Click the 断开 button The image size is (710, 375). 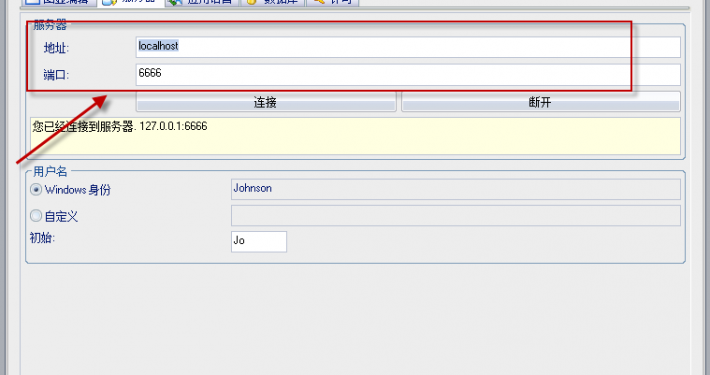(541, 102)
